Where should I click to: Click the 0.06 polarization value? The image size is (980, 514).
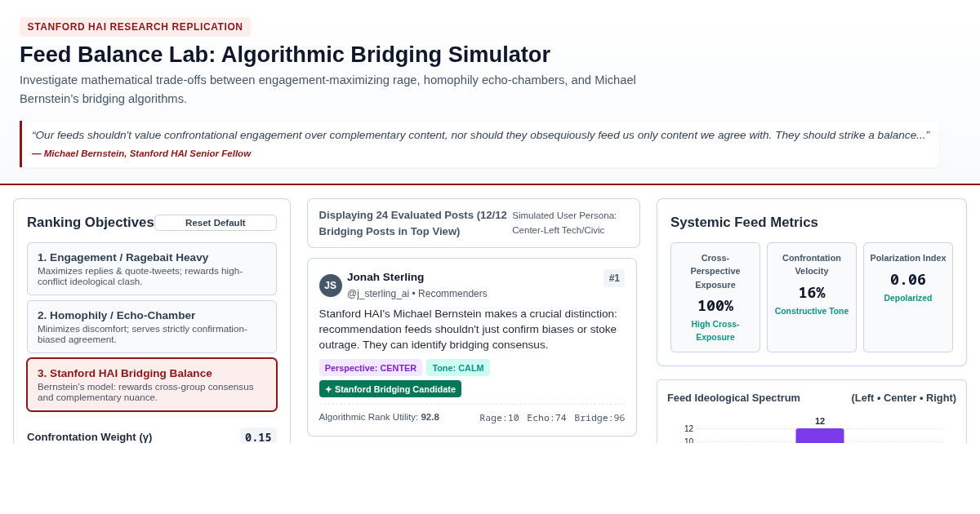click(908, 280)
